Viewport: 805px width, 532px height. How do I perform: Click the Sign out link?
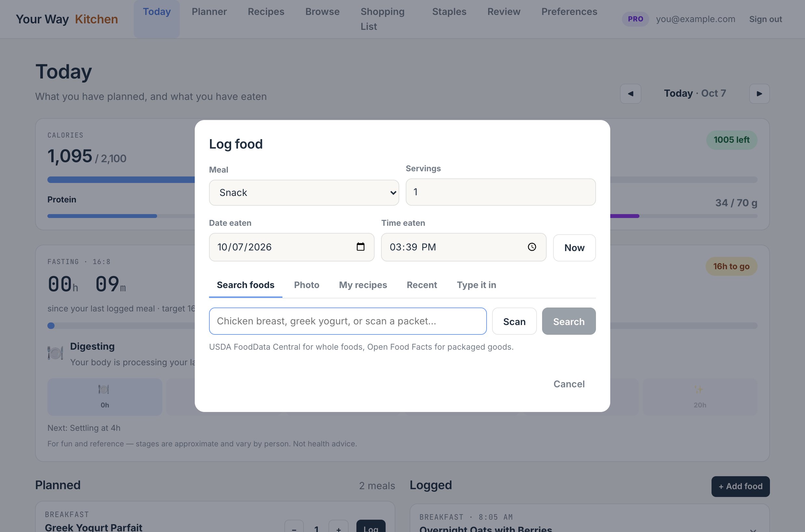pos(766,19)
